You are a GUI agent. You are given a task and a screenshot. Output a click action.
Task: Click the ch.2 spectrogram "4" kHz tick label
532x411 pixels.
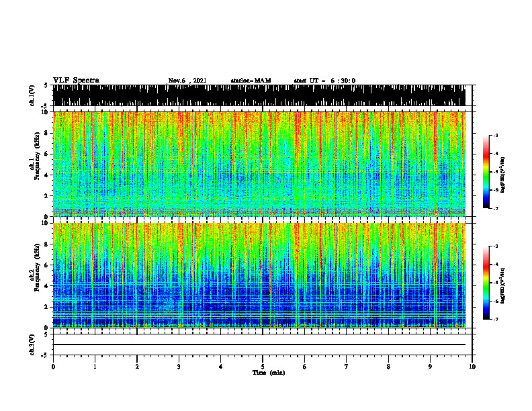click(46, 286)
